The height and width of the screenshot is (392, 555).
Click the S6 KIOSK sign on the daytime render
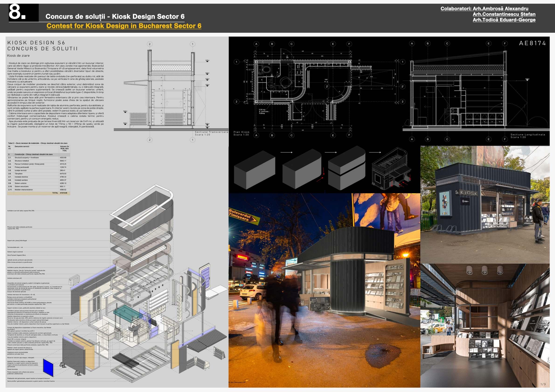(x=466, y=193)
